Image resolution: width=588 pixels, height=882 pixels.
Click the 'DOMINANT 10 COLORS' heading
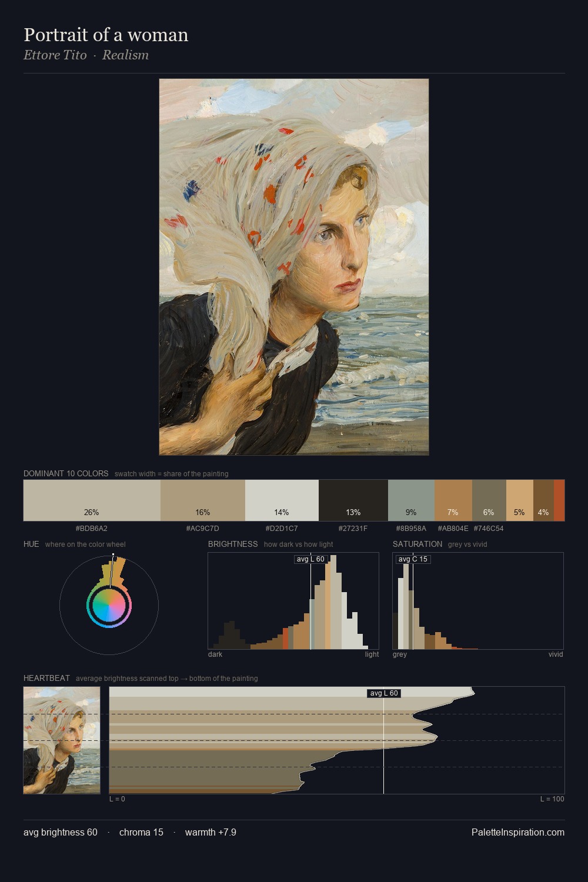[66, 473]
